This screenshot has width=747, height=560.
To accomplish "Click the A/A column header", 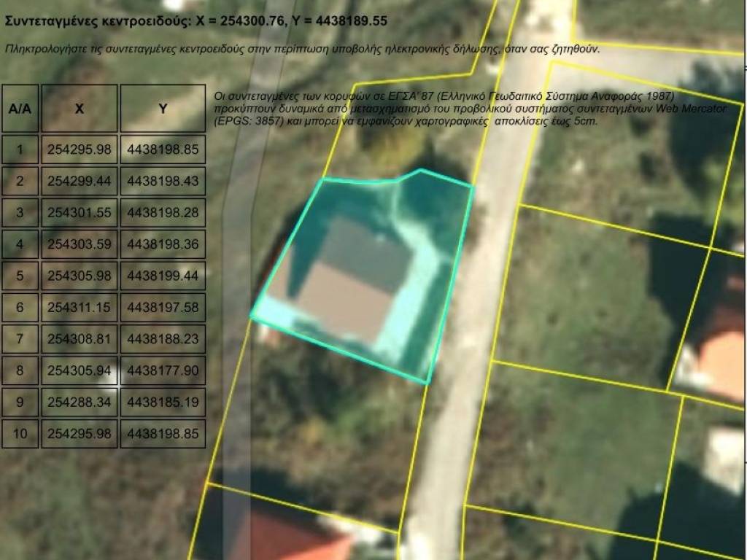I will click(20, 109).
